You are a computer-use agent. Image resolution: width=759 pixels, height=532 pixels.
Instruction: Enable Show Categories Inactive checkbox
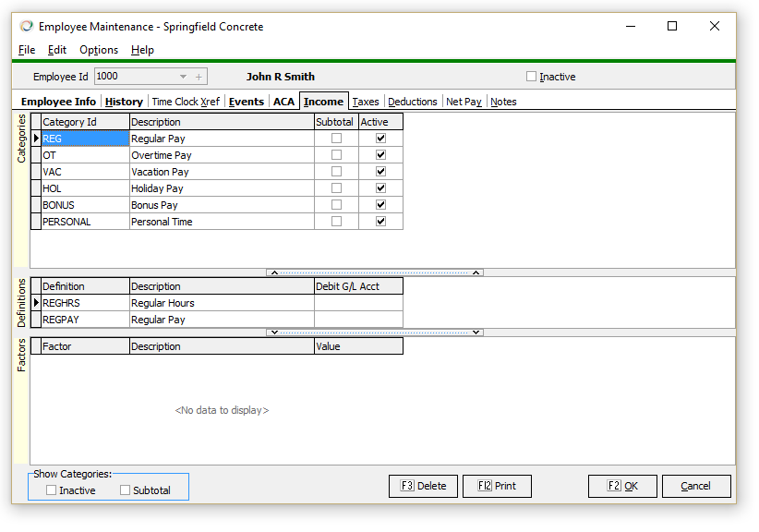(x=52, y=490)
